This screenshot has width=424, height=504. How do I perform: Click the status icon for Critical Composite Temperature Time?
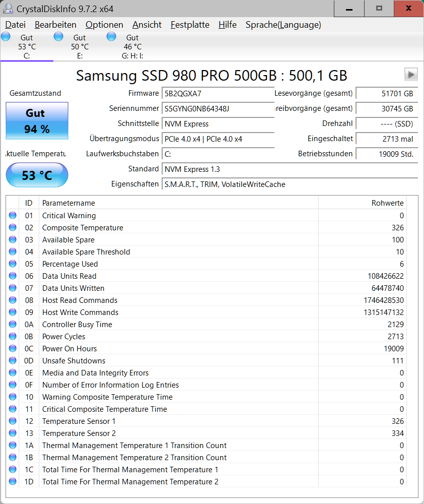pos(13,409)
